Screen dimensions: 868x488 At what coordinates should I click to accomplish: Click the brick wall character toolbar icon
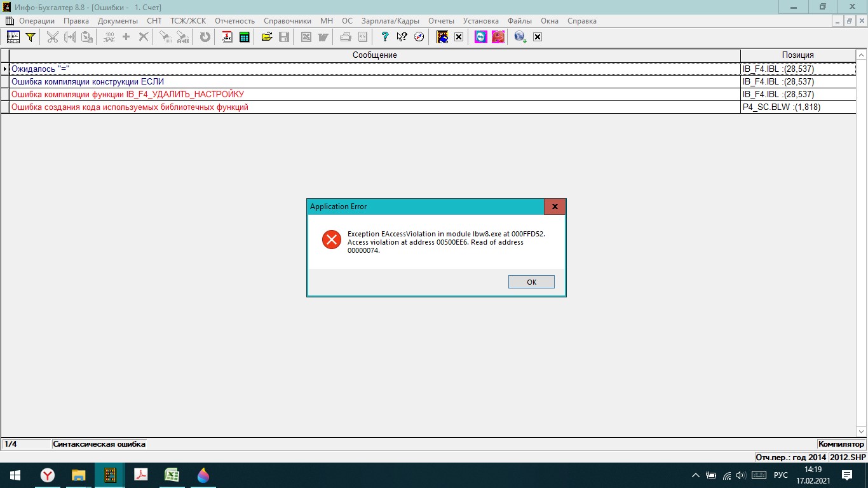pos(442,37)
